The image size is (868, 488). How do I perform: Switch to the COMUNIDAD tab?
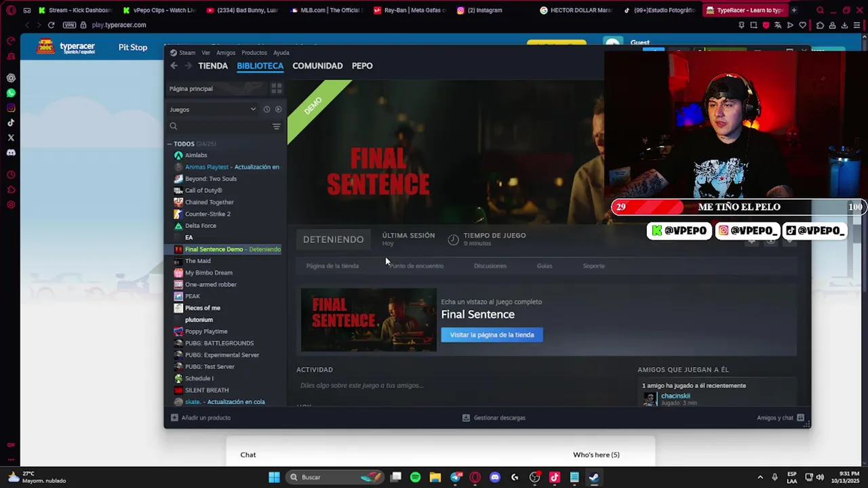click(317, 66)
